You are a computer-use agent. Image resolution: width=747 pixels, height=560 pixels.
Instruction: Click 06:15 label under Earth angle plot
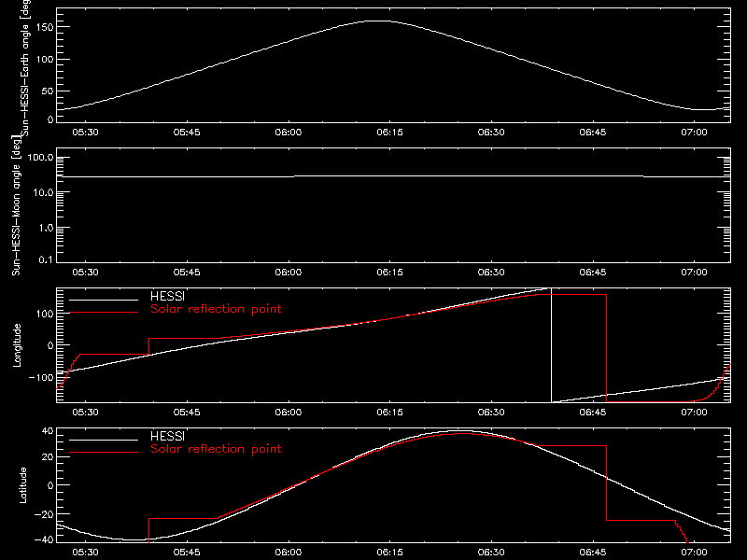click(x=389, y=133)
